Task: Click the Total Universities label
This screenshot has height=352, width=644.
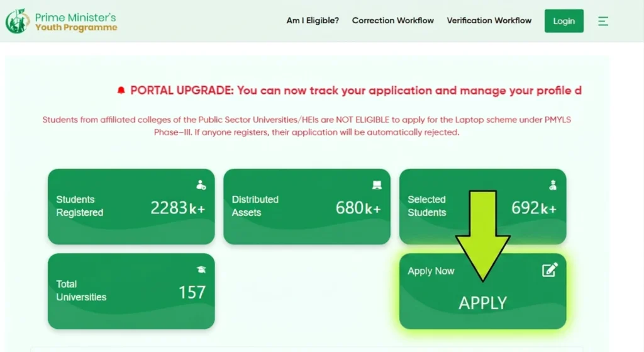Action: click(81, 291)
